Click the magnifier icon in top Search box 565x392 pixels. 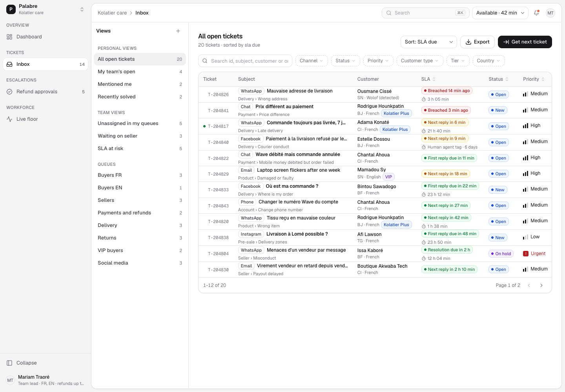pos(389,13)
